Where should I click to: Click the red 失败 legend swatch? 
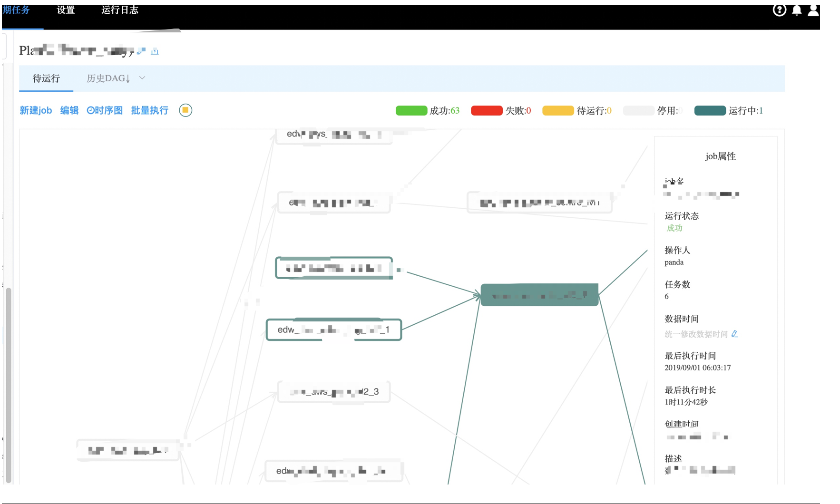[x=487, y=111]
